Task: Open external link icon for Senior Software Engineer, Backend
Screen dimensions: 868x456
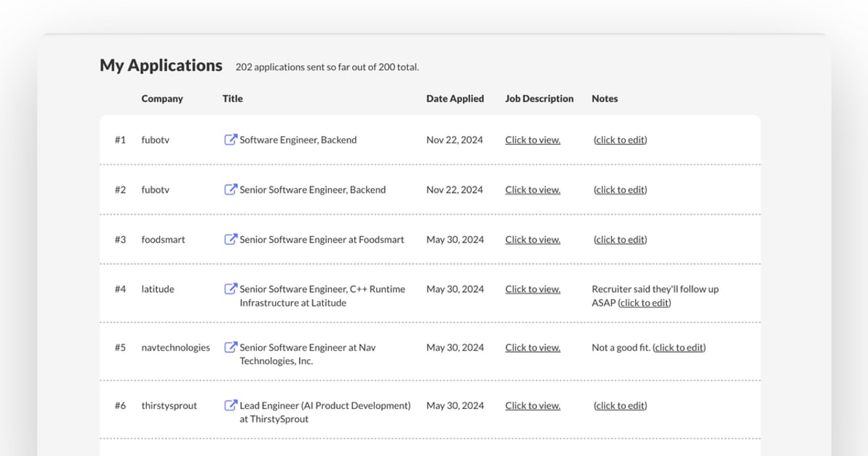Action: [231, 190]
